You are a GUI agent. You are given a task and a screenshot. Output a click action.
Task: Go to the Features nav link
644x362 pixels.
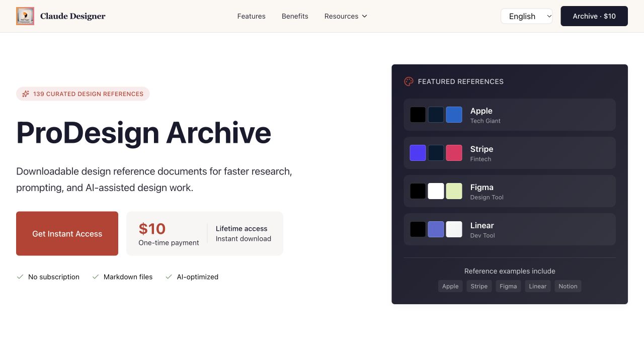click(x=252, y=16)
